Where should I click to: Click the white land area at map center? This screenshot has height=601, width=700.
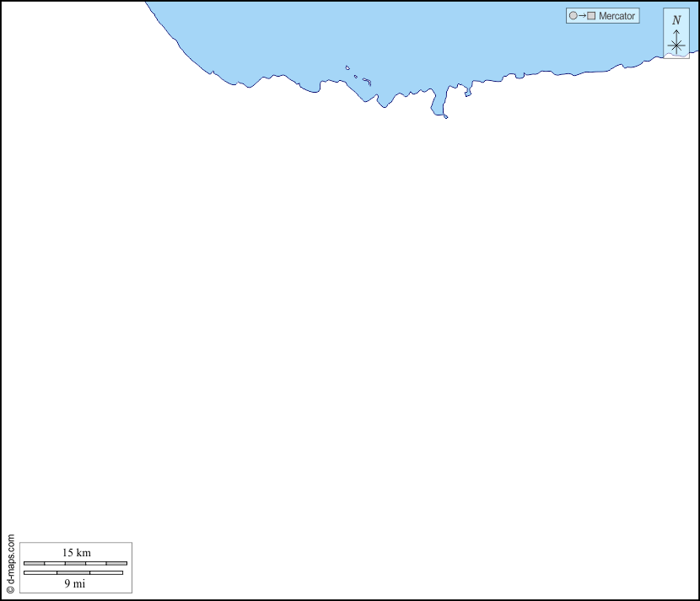pos(350,337)
